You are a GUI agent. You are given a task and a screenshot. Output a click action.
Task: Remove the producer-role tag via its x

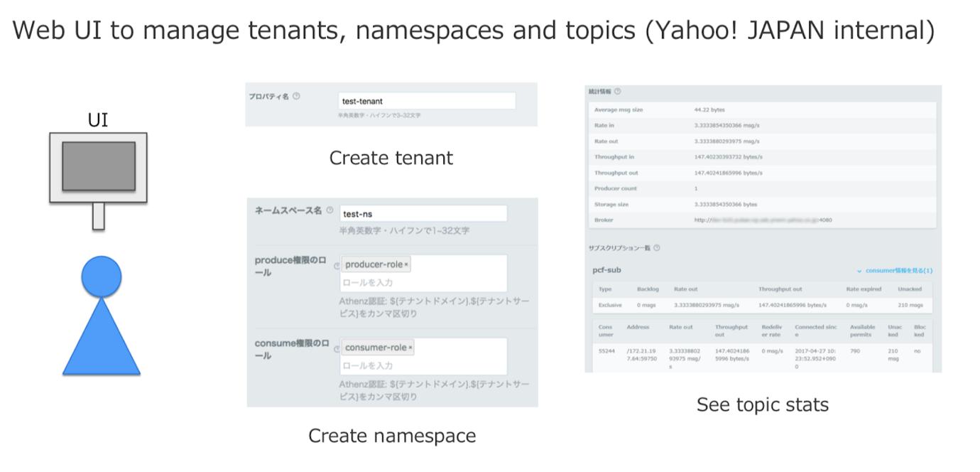[x=406, y=265]
